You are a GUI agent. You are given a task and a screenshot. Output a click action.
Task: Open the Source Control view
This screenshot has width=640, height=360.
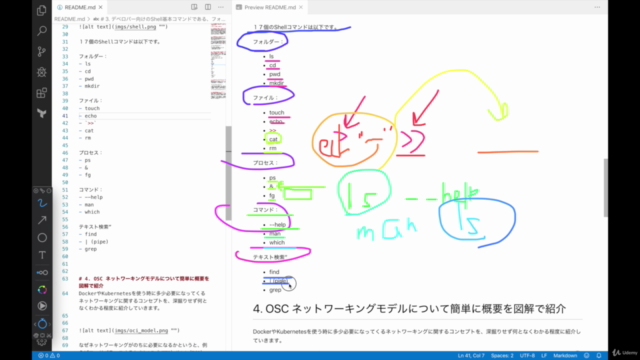42,51
